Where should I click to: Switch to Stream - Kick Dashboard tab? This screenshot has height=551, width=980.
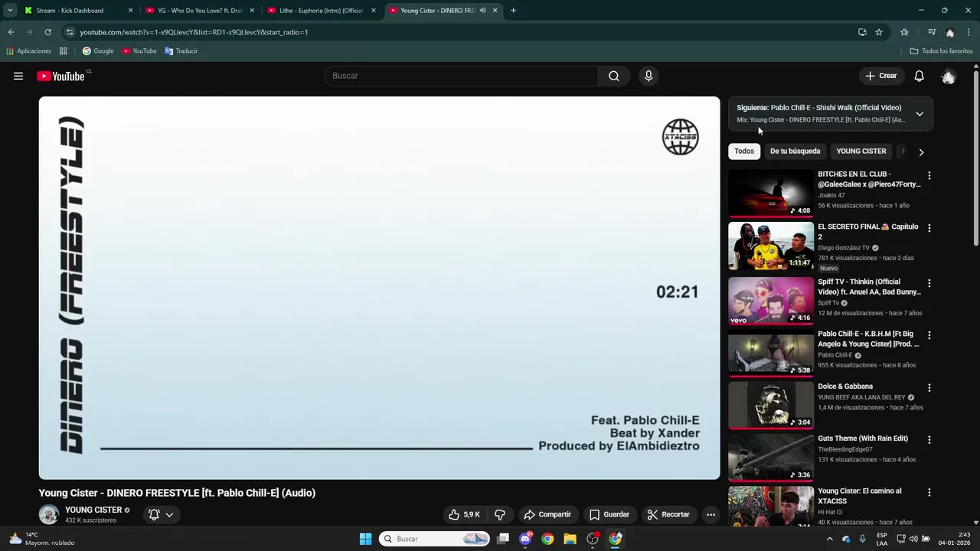tap(77, 11)
